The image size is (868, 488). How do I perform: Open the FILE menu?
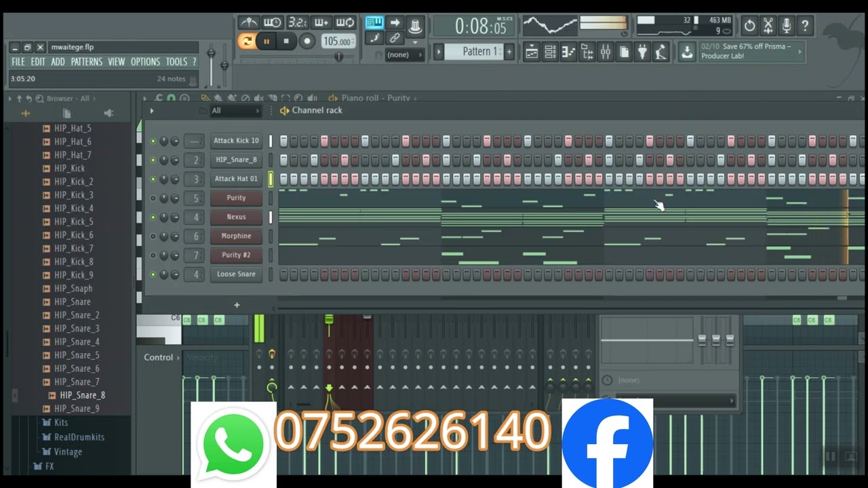pos(18,62)
